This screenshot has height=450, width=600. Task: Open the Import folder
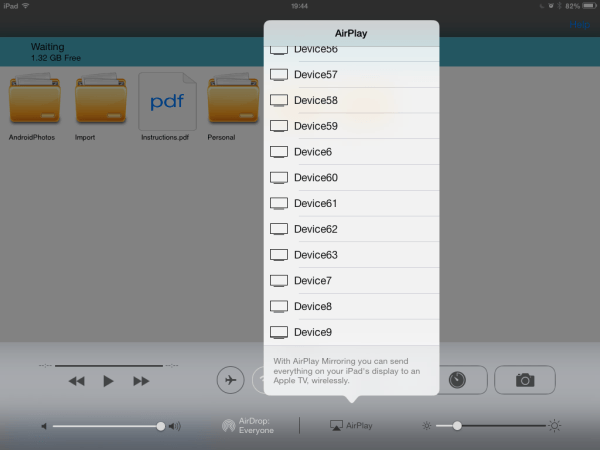coord(101,102)
